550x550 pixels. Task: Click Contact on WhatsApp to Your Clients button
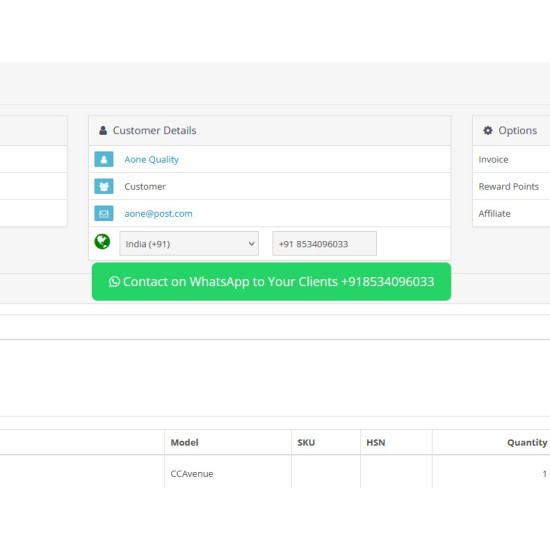pos(271,282)
